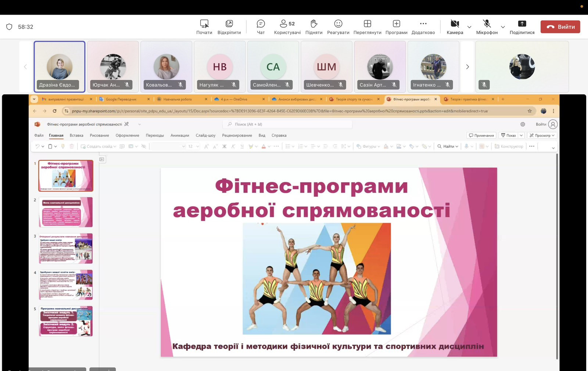Screen dimensions: 588x371
Task: Open the Фигуры shapes dropdown
Action: (368, 146)
